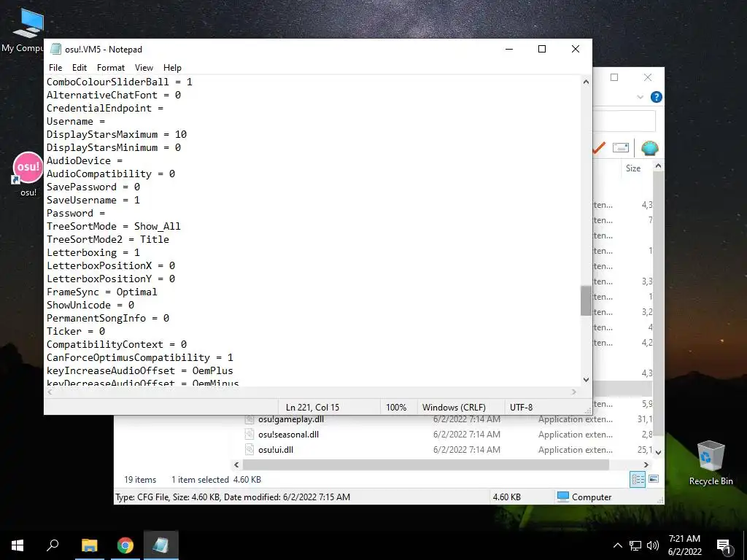Click the rename ribbon icon in Explorer
The image size is (747, 560).
coord(620,148)
